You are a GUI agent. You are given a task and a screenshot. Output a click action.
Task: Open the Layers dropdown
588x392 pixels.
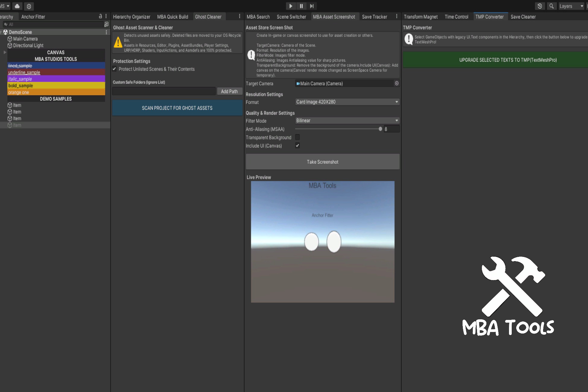click(x=571, y=6)
